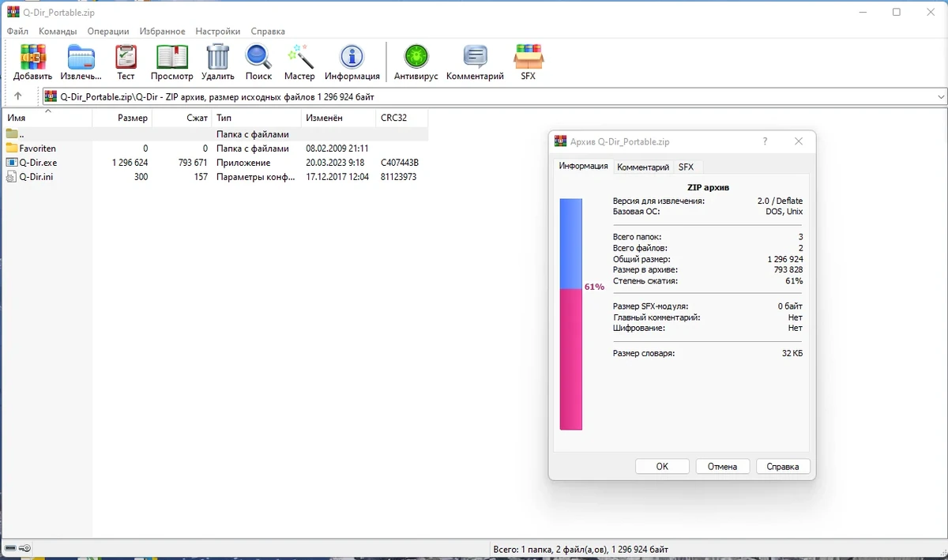Screen dimensions: 948x560
Task: Click the Отмена button
Action: [722, 466]
